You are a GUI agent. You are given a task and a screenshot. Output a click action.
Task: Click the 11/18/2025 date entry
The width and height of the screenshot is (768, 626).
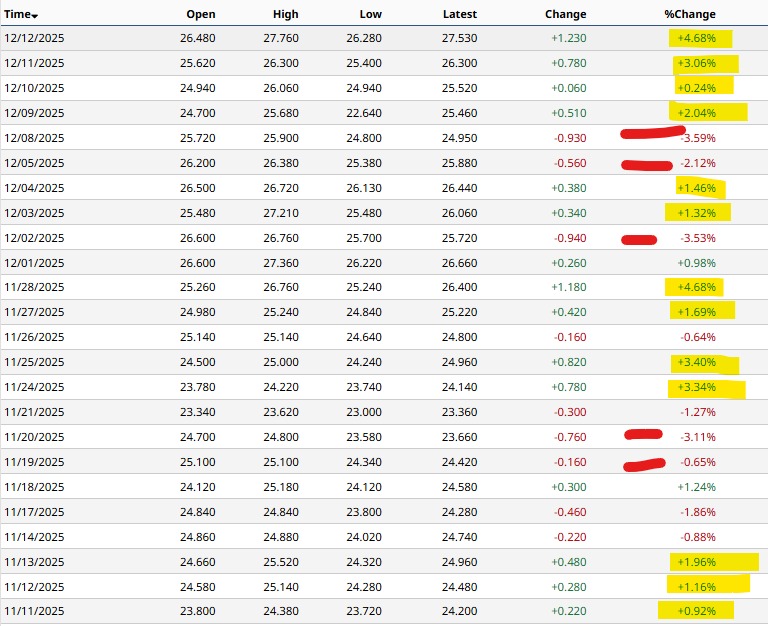click(x=34, y=487)
